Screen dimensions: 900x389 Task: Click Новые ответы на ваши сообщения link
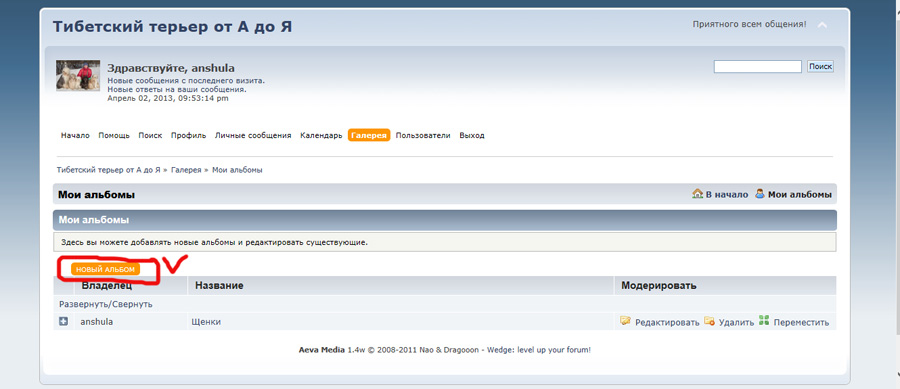pyautogui.click(x=177, y=90)
